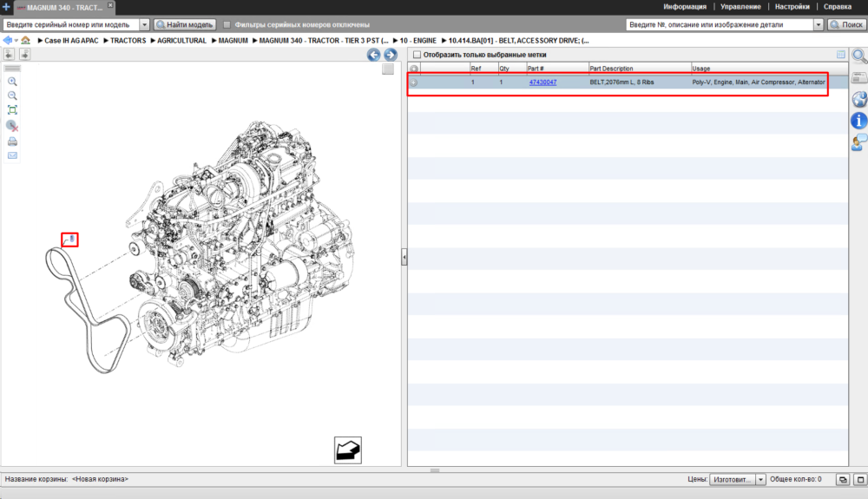
Task: Select 'BELT,2076mm L, 8 Ribs' description cell
Action: click(x=621, y=82)
